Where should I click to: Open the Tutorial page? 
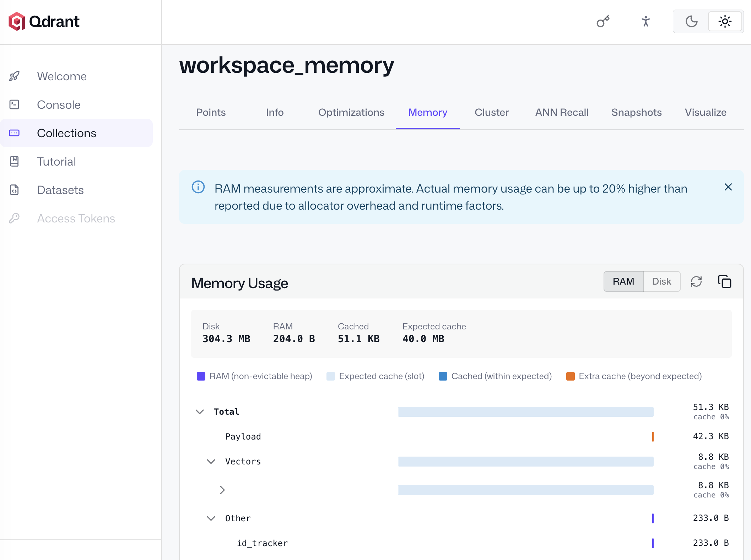(76, 161)
